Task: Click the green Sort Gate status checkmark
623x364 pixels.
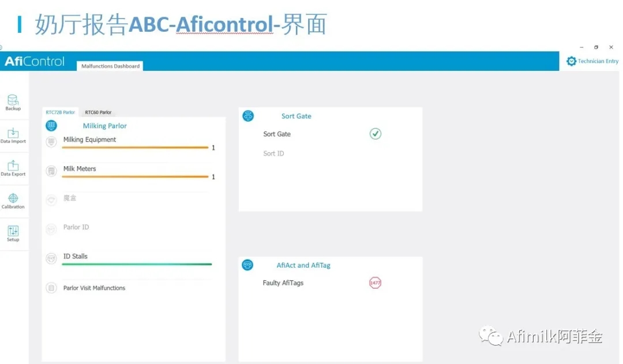Action: tap(375, 133)
